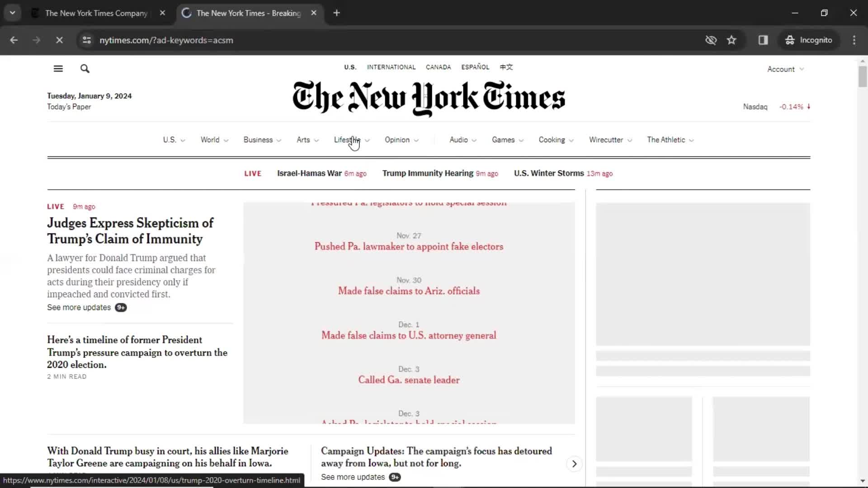
Task: Select the CANADA edition
Action: [x=438, y=67]
